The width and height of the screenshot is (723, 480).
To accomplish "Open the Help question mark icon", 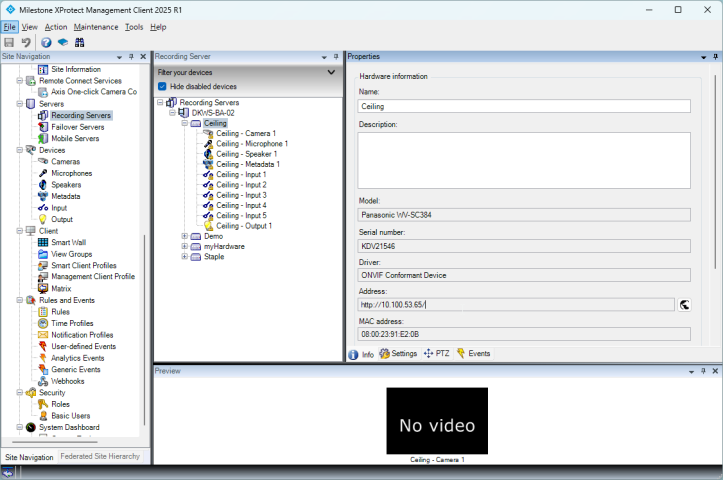I will [46, 43].
